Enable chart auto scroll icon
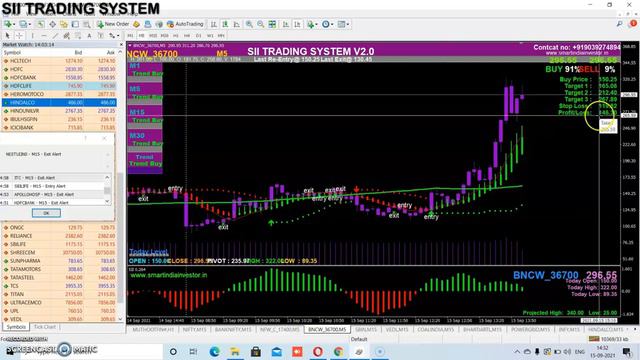 pos(286,24)
